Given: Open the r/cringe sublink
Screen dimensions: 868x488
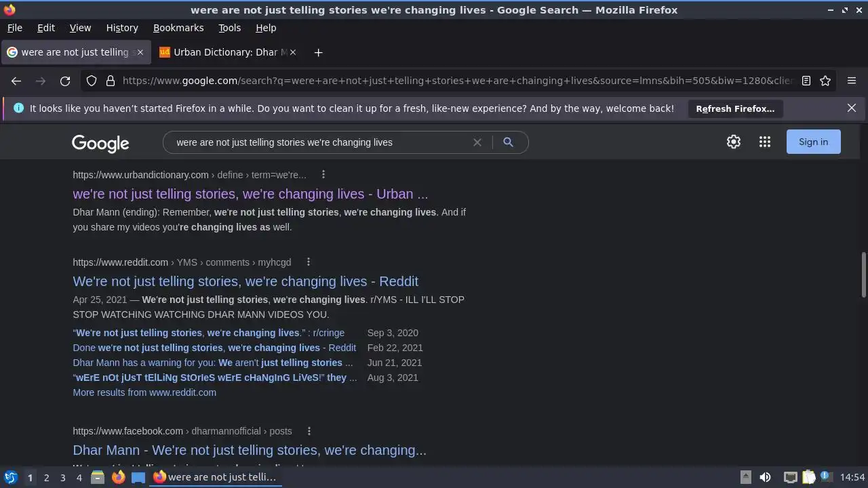Looking at the screenshot, I should pyautogui.click(x=209, y=333).
